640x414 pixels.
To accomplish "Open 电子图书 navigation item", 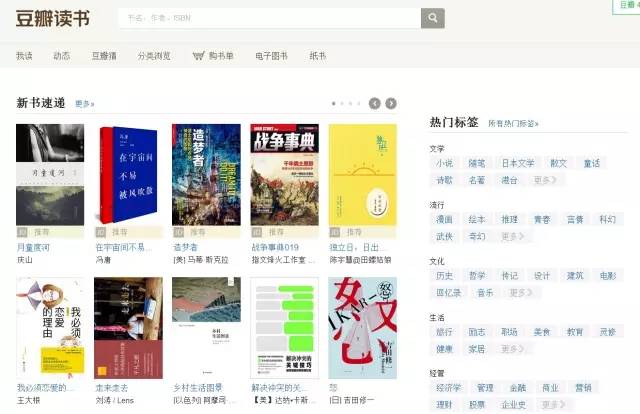I will pos(271,56).
